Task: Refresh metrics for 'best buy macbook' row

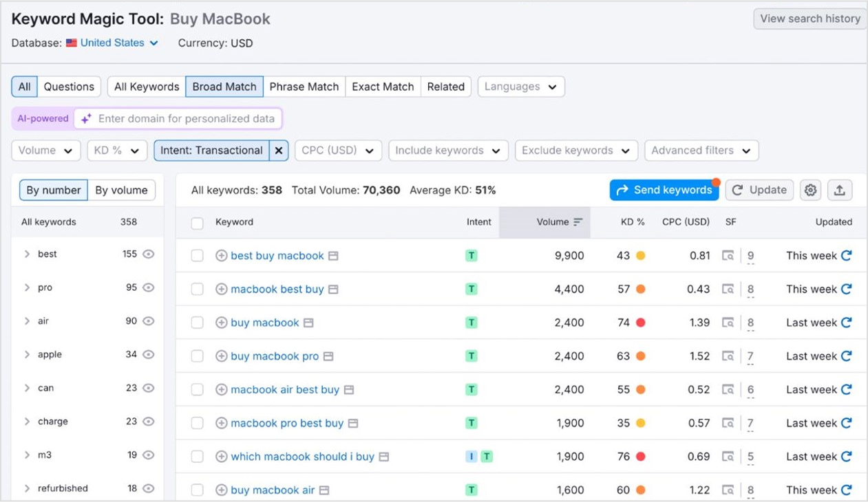Action: (847, 255)
